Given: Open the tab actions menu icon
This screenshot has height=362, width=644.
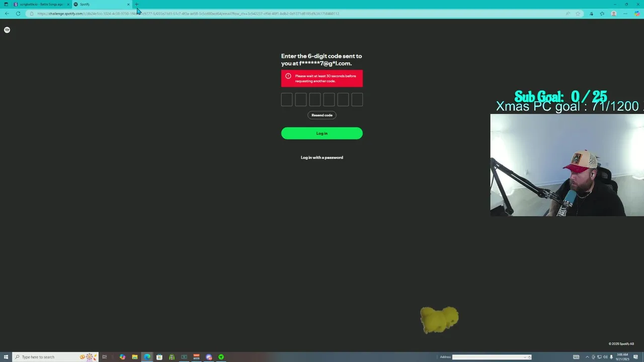Looking at the screenshot, I should [6, 4].
